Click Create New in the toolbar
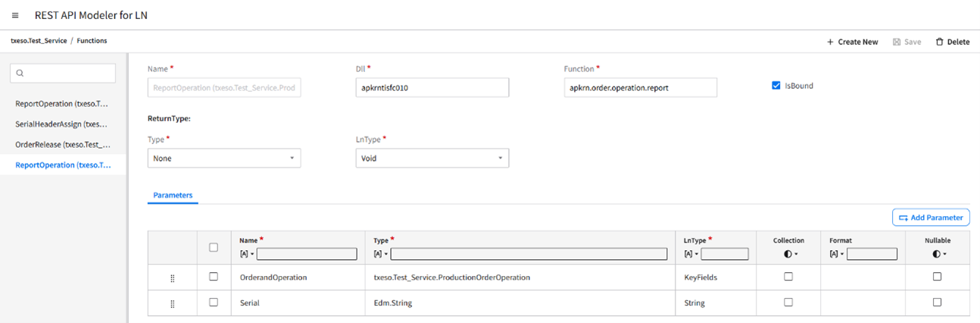Viewport: 980px width, 323px height. (852, 42)
